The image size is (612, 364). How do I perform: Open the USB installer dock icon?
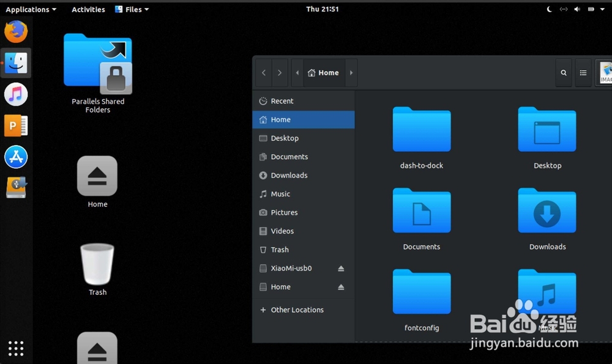(x=16, y=188)
